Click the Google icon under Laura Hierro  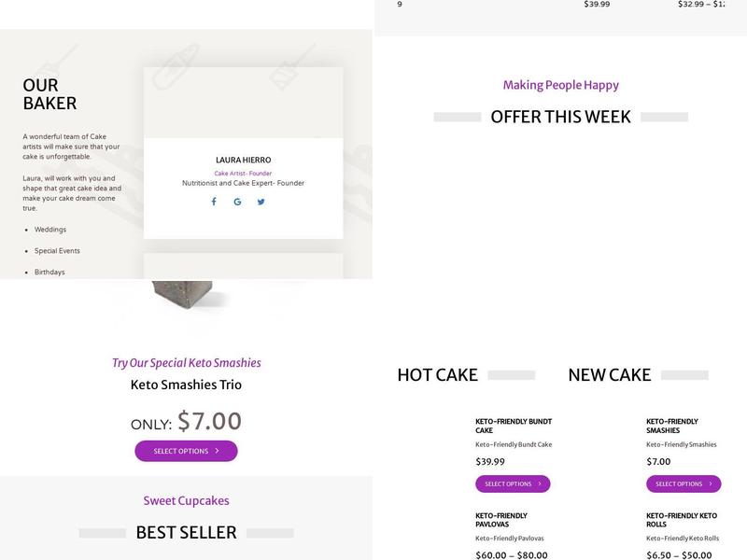[237, 202]
